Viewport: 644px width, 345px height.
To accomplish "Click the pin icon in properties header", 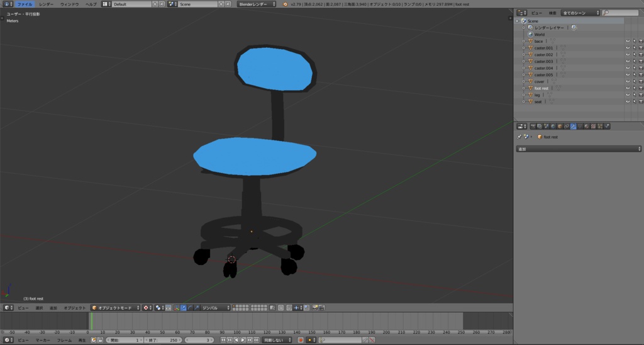I will 519,137.
